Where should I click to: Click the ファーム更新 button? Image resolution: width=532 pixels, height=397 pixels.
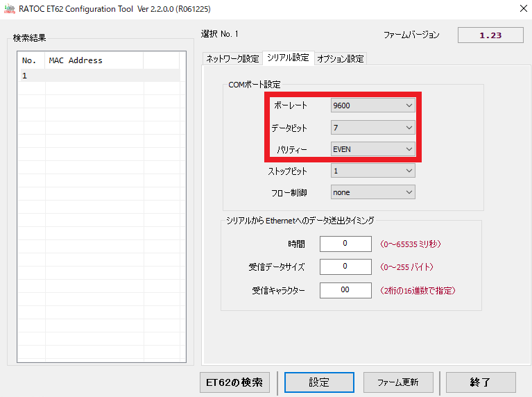tap(405, 382)
